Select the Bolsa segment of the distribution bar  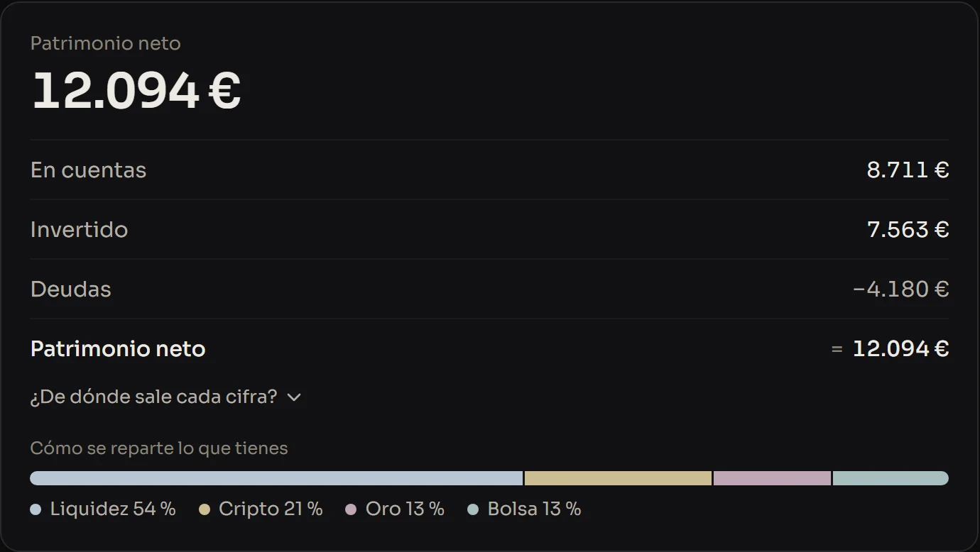[891, 478]
